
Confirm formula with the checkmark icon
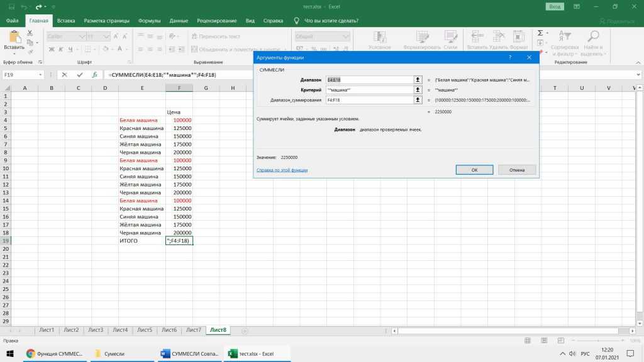pyautogui.click(x=80, y=75)
